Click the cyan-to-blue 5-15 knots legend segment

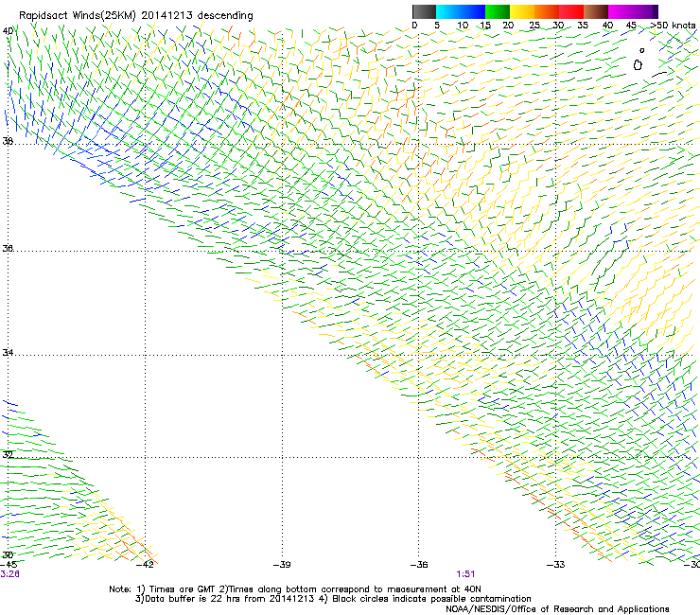pyautogui.click(x=461, y=11)
